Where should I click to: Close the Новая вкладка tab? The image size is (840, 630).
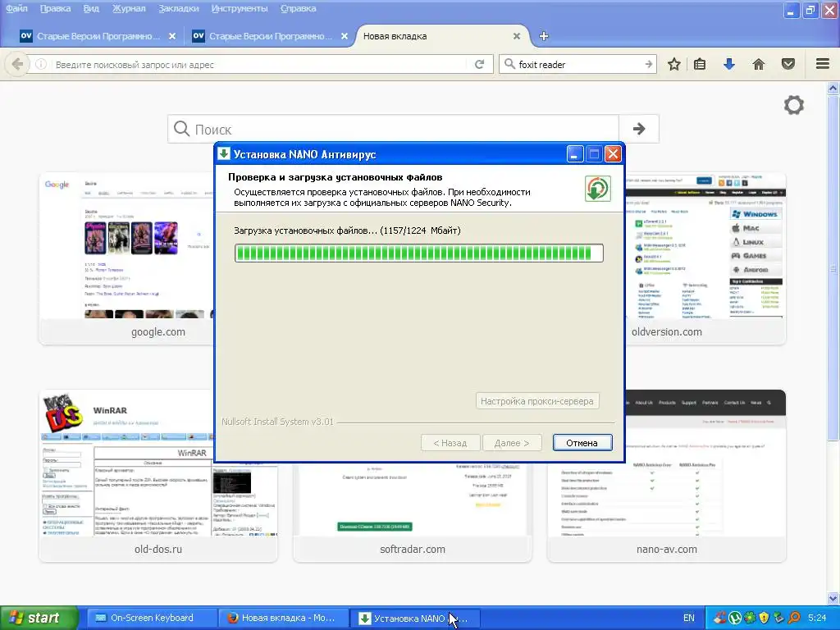click(517, 36)
